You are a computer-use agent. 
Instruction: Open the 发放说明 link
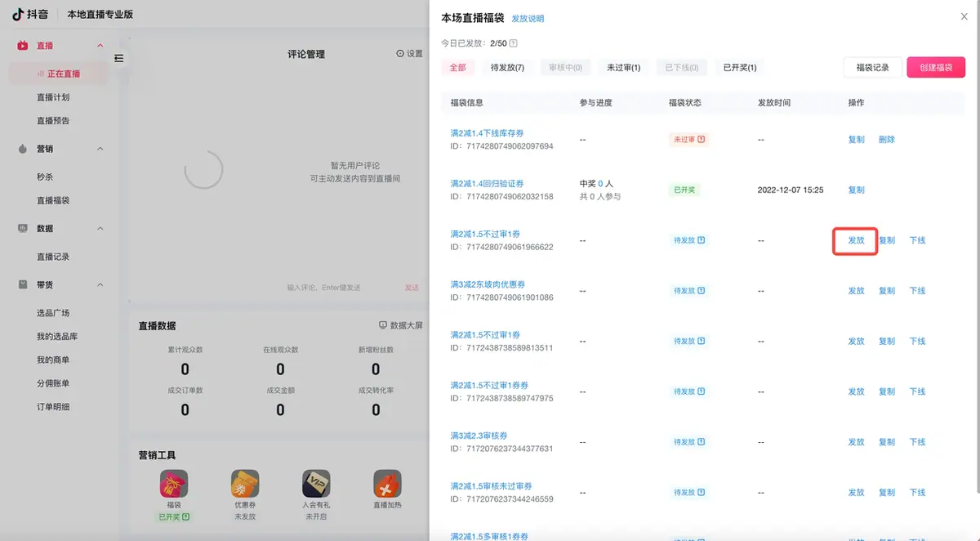528,19
